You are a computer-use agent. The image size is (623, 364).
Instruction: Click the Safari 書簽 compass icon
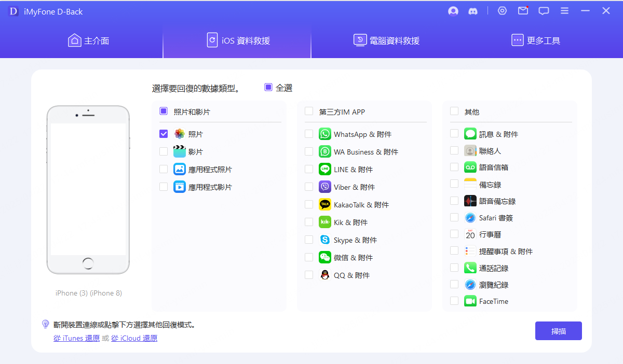click(x=470, y=217)
